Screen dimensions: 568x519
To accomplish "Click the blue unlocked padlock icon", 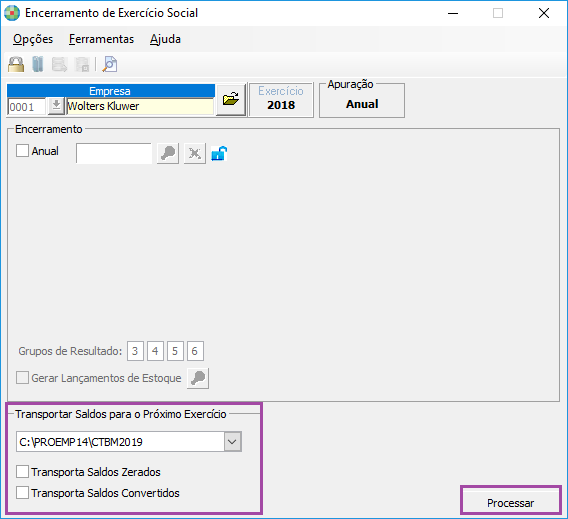I will [x=219, y=153].
